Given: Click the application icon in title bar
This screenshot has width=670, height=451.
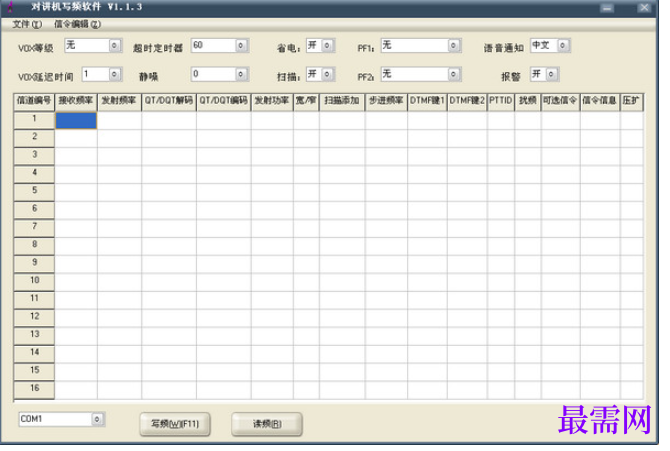Looking at the screenshot, I should (x=11, y=7).
